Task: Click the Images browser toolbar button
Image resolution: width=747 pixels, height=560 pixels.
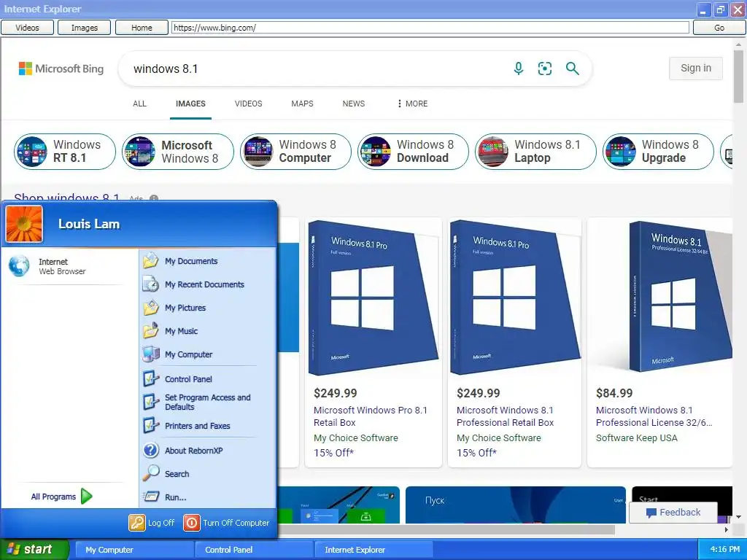Action: click(x=85, y=28)
